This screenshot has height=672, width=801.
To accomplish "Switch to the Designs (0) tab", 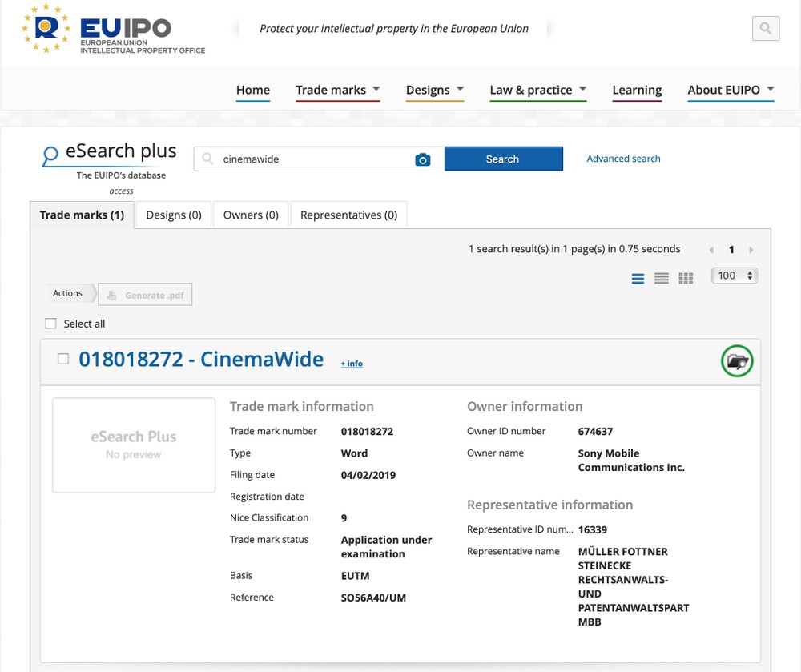I will [174, 215].
